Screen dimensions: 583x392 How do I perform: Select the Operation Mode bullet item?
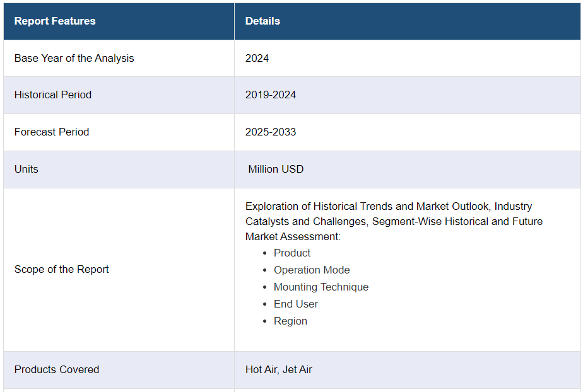(x=312, y=270)
